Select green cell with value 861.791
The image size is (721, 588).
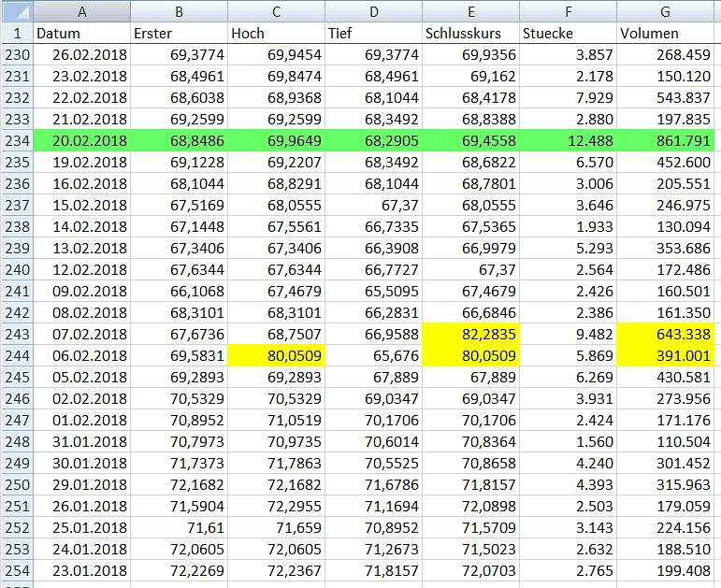point(666,140)
